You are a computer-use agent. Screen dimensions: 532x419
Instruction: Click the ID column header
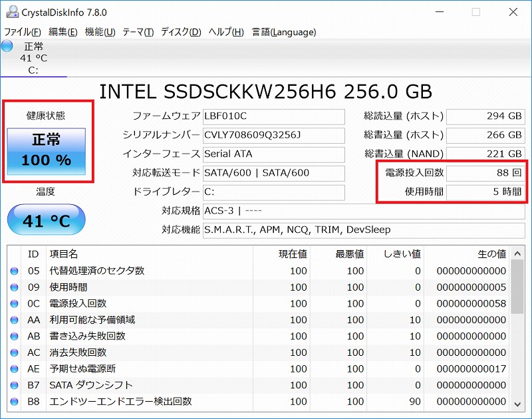click(x=33, y=254)
